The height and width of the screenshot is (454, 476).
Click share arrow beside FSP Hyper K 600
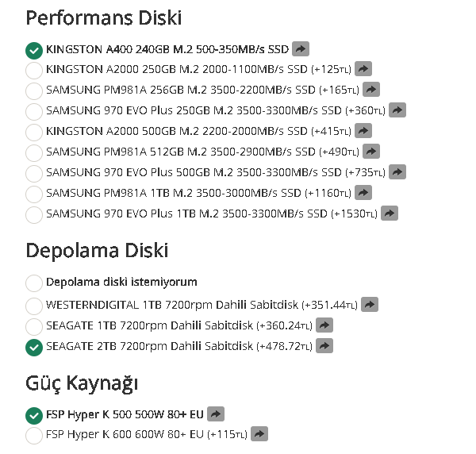point(259,434)
